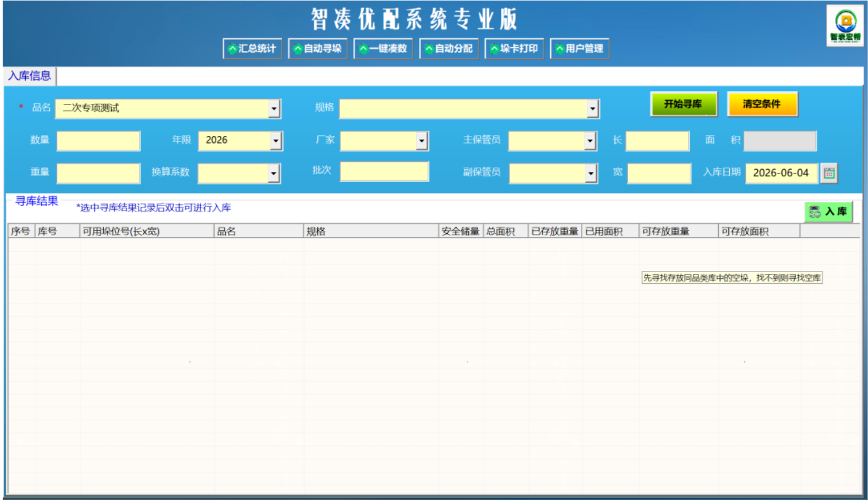The image size is (868, 500).
Task: Open the 用户管理 menu button
Action: [580, 49]
